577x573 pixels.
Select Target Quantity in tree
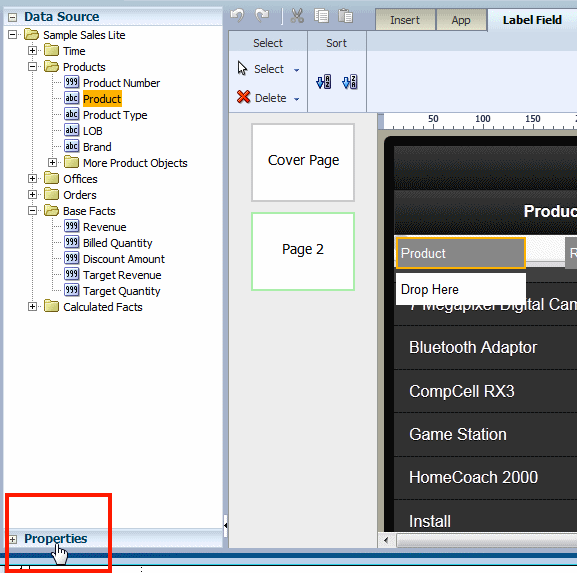(121, 291)
